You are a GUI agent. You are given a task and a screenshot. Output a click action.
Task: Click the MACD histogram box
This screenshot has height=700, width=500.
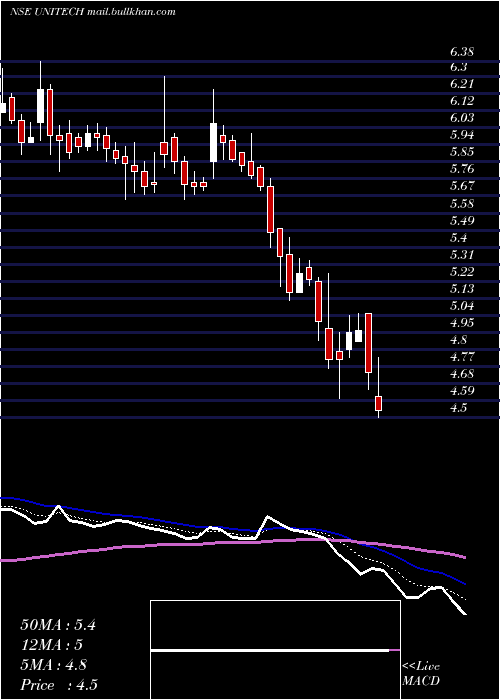click(x=275, y=650)
